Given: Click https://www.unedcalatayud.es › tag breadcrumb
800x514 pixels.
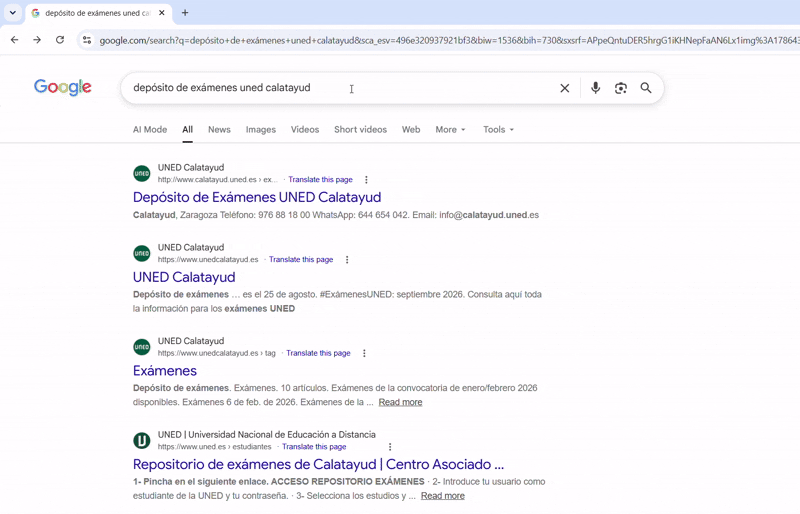Looking at the screenshot, I should [x=216, y=353].
